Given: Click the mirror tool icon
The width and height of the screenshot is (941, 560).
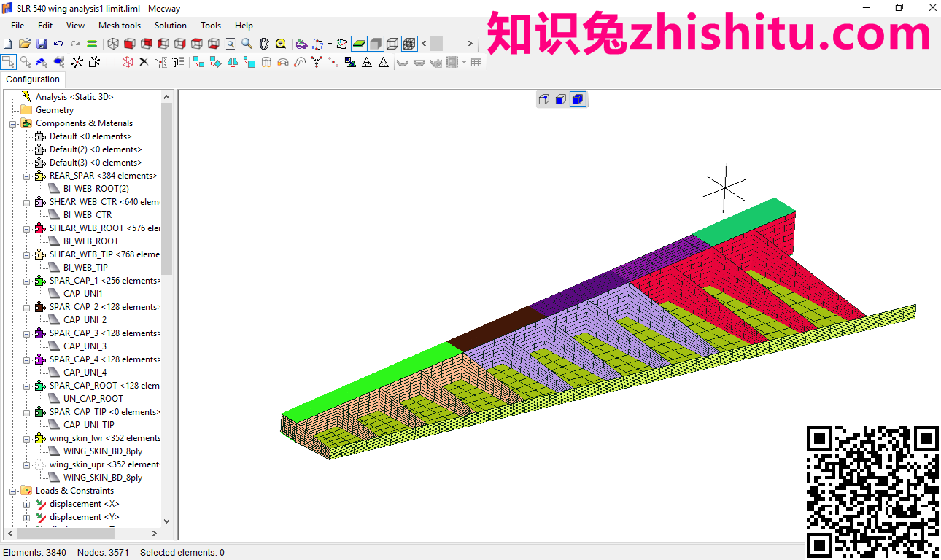Looking at the screenshot, I should [233, 62].
